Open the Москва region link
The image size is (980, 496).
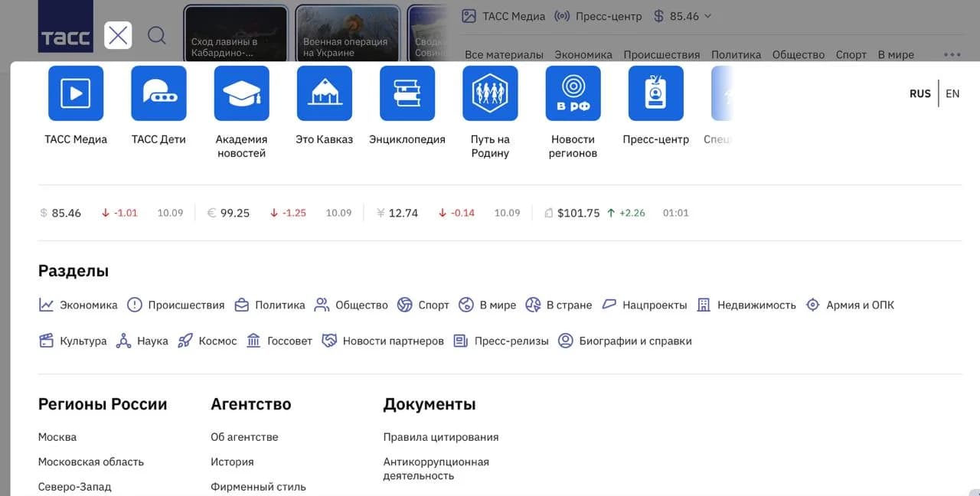coord(57,437)
